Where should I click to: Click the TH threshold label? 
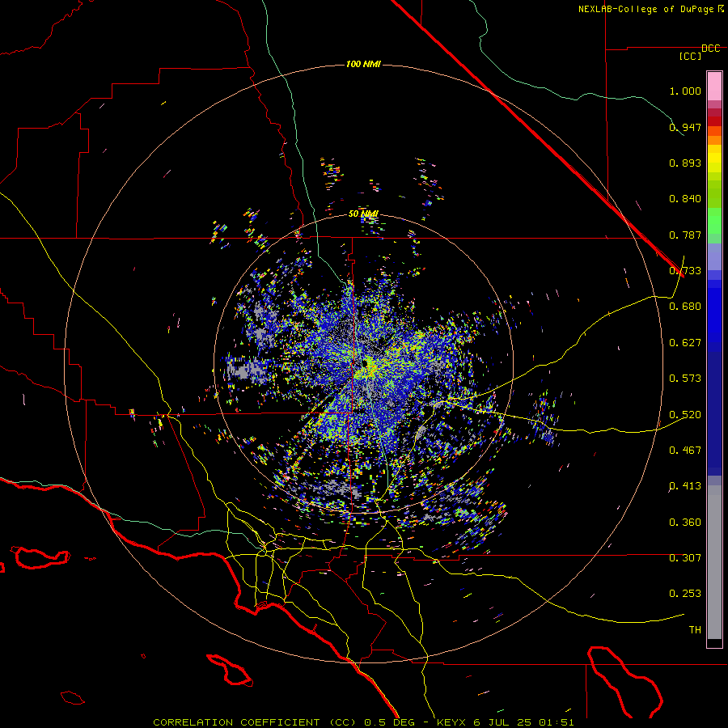[695, 630]
